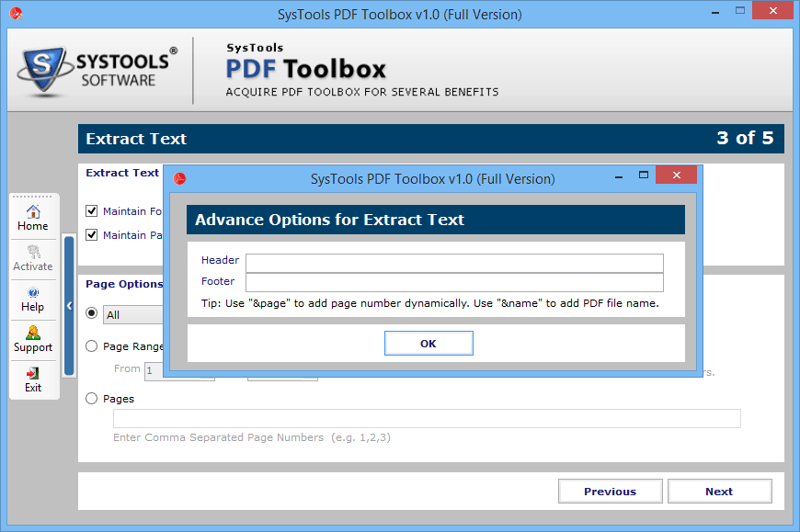Close the main PDF Toolbox window
This screenshot has width=800, height=532.
coord(772,10)
